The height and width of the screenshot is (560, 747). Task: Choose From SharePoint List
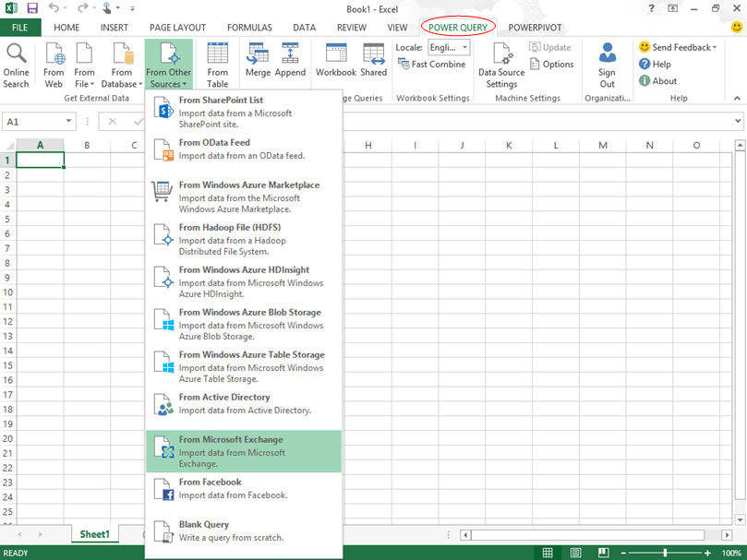pos(244,112)
